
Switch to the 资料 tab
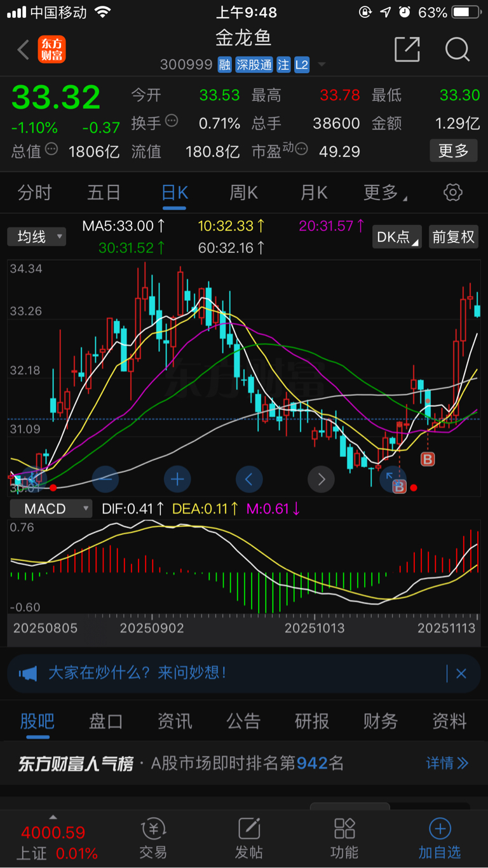(449, 721)
